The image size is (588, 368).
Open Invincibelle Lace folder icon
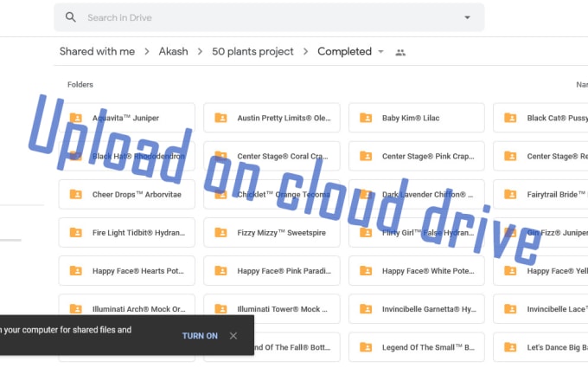(510, 308)
